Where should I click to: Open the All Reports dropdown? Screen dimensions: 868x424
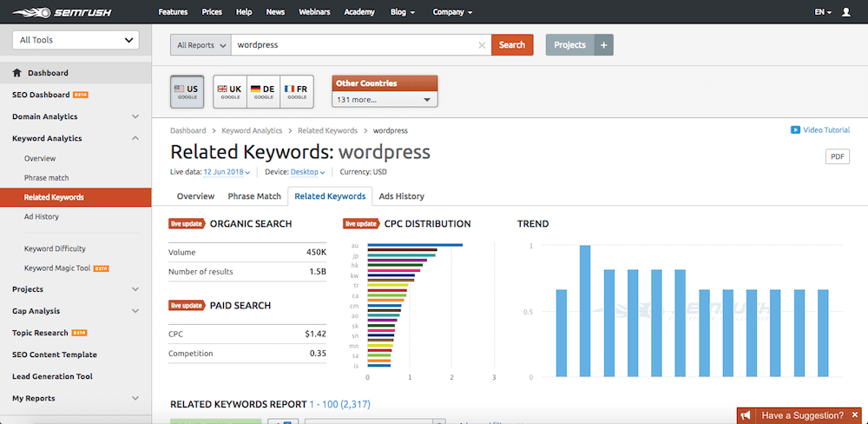[x=201, y=45]
